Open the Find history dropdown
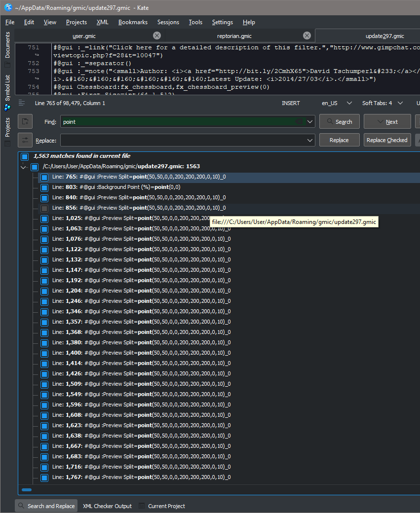420x513 pixels. 310,122
